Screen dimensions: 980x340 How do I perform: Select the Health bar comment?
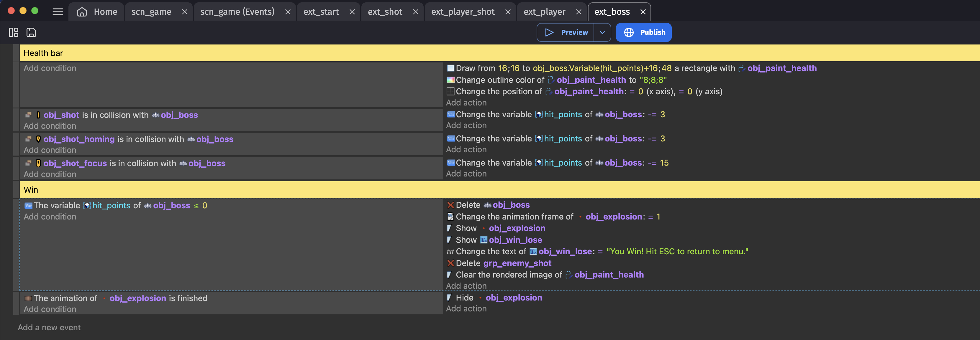coord(499,53)
